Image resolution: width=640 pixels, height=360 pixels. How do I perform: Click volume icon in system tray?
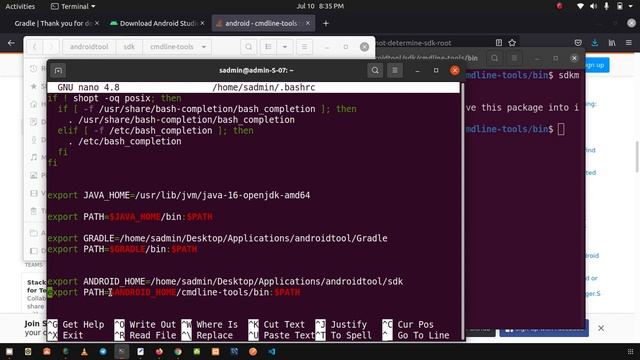click(x=593, y=6)
